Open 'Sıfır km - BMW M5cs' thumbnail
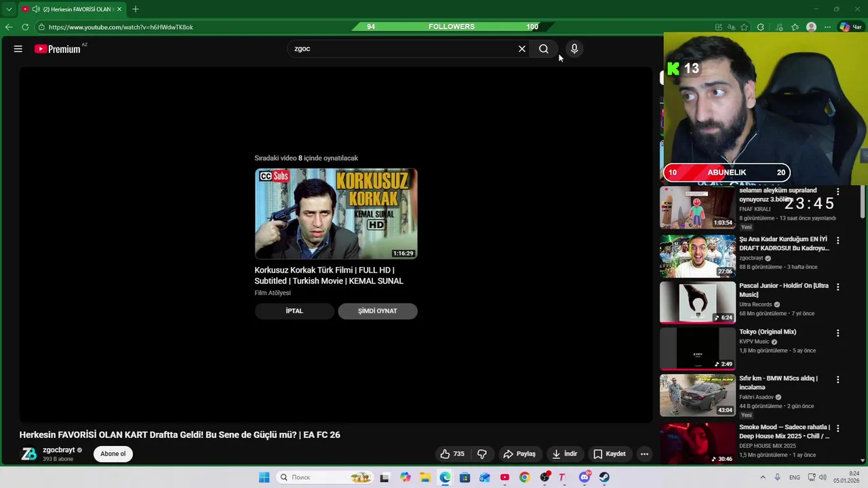The image size is (868, 488). (x=698, y=395)
